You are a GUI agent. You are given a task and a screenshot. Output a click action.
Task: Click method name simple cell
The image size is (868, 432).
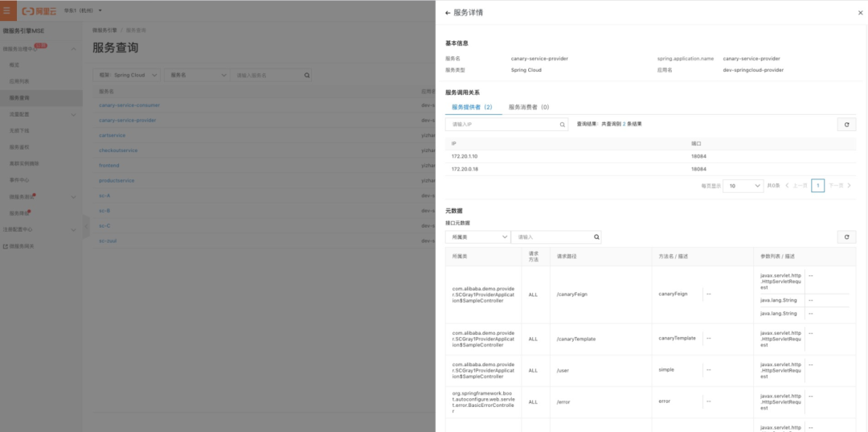[666, 369]
